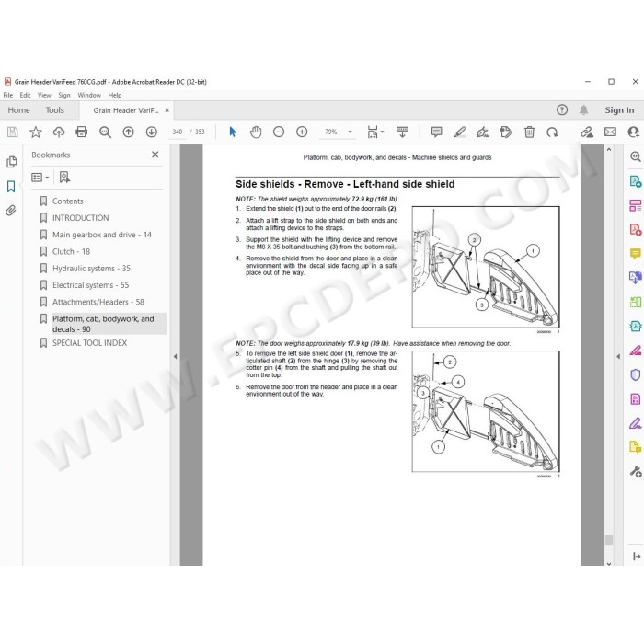This screenshot has width=644, height=644.
Task: Toggle the bookmarks panel icon
Action: point(11,187)
